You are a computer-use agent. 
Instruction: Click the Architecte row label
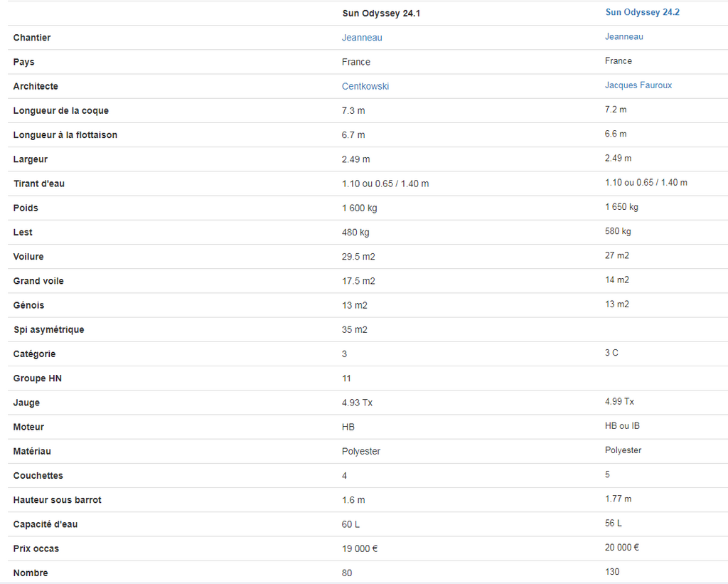pos(36,86)
